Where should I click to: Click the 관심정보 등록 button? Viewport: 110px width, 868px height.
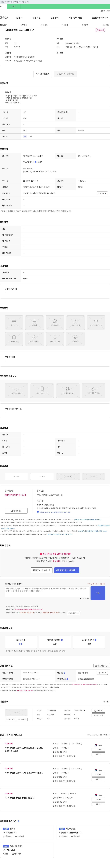(x=43, y=74)
